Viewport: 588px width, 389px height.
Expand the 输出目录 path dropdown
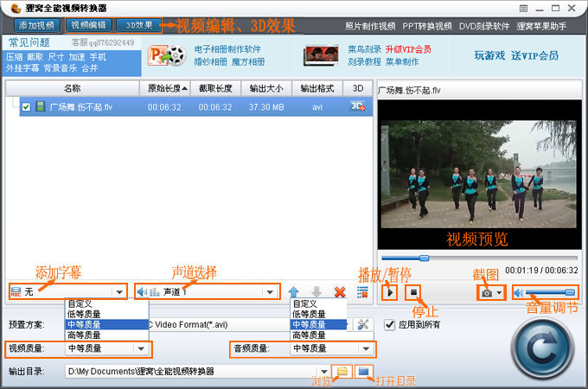tap(324, 372)
